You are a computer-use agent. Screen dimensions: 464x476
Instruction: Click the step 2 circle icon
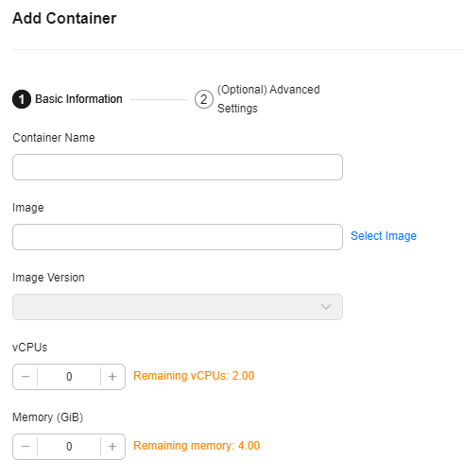(x=204, y=99)
